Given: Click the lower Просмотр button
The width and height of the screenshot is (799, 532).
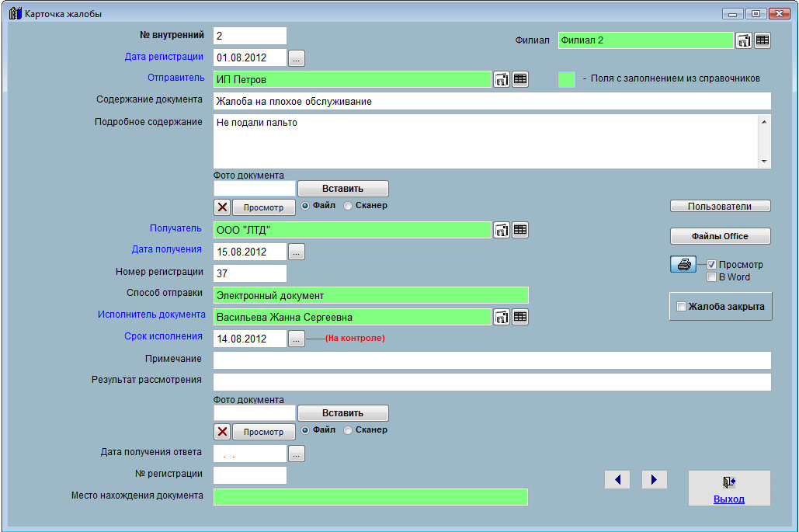Looking at the screenshot, I should coord(263,432).
